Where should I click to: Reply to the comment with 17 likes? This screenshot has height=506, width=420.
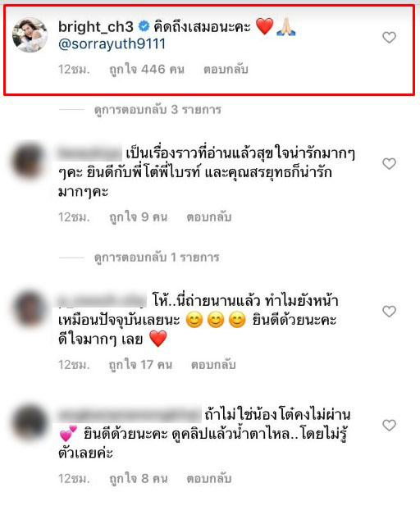[213, 365]
